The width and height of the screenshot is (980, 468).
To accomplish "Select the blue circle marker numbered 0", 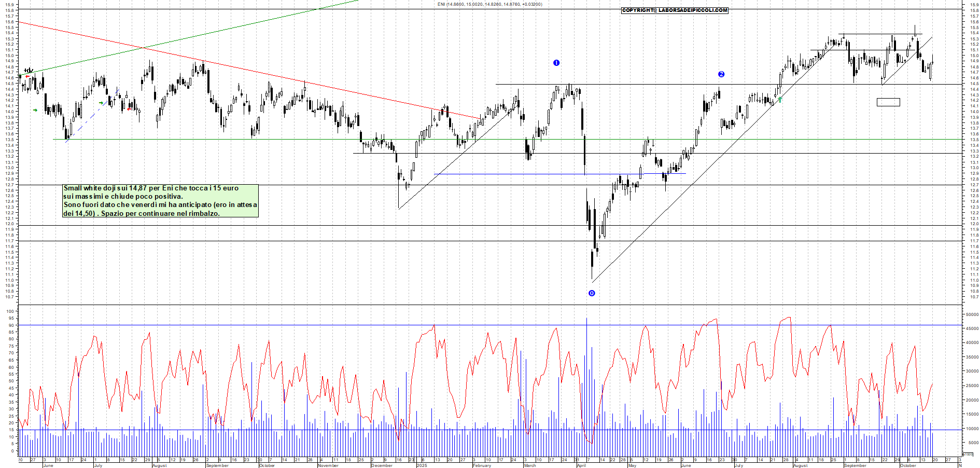I will pos(592,293).
